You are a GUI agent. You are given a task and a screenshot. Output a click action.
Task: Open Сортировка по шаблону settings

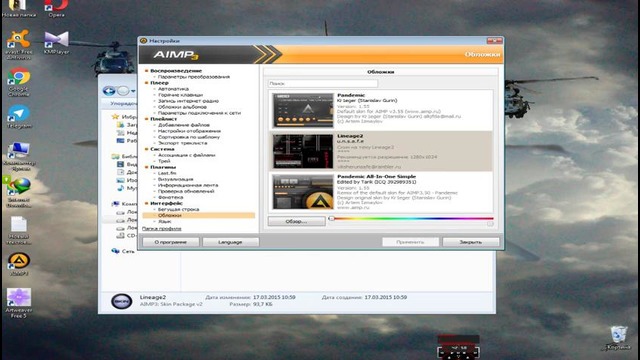[189, 137]
